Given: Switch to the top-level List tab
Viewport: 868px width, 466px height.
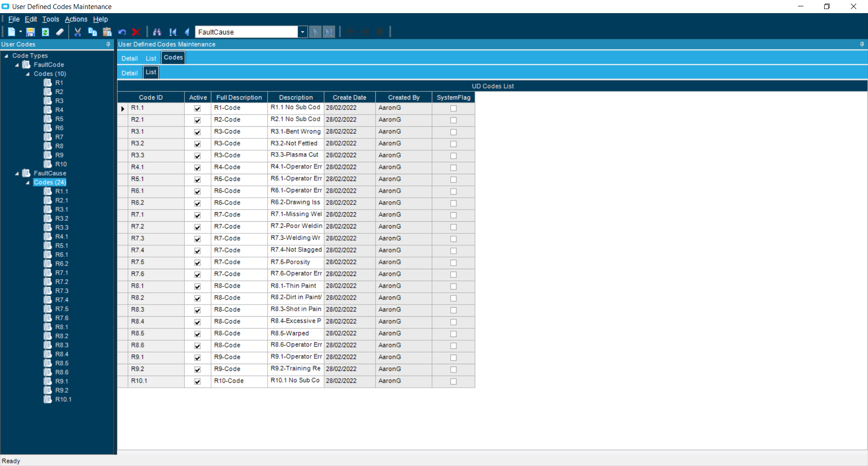Looking at the screenshot, I should point(151,58).
